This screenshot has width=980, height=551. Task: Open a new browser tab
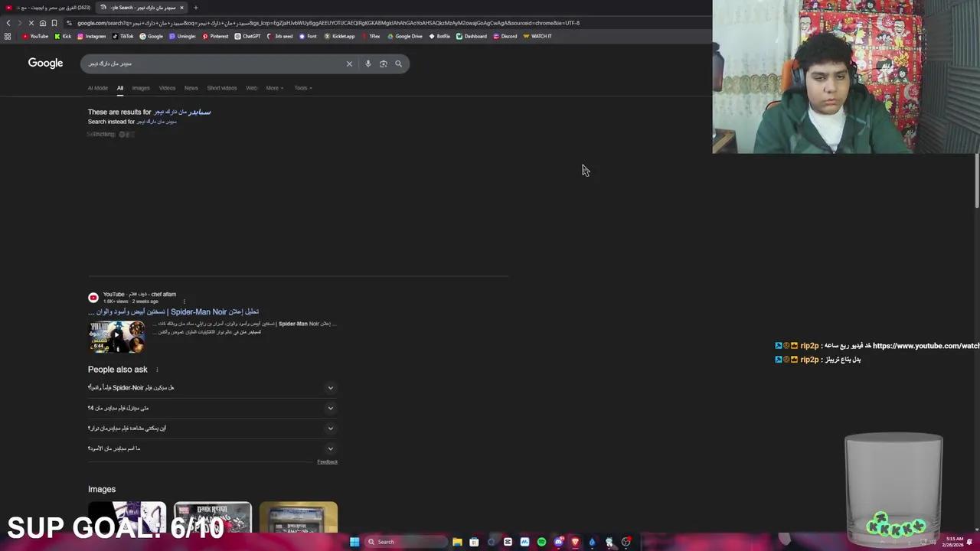tap(195, 8)
